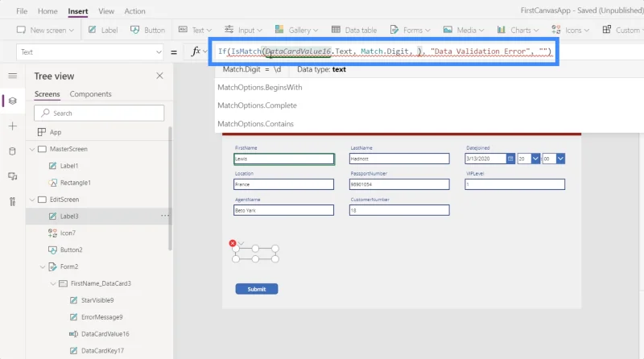
Task: Open the File menu
Action: coord(22,11)
